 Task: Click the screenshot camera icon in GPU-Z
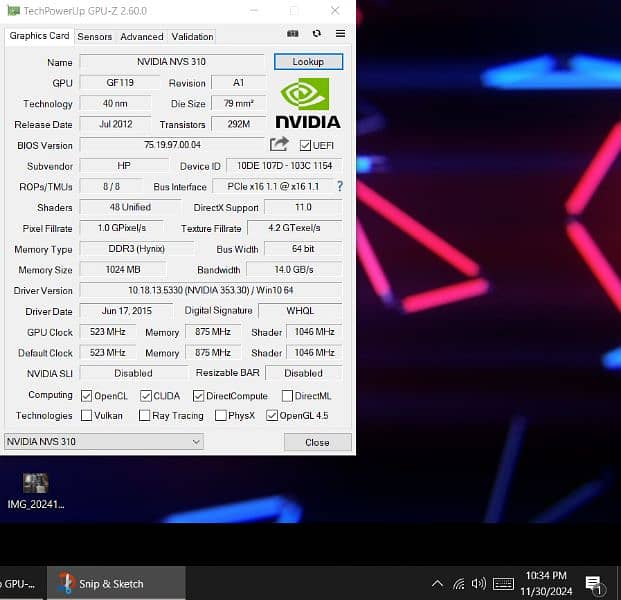click(x=293, y=33)
